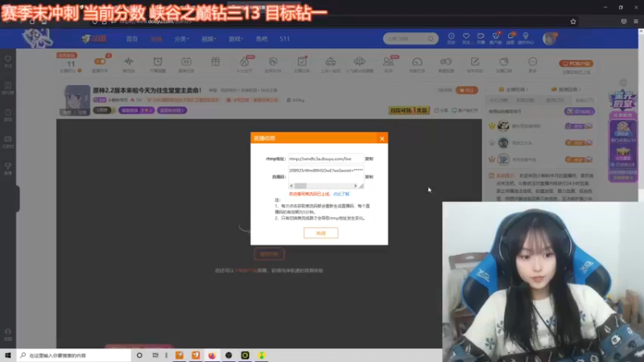This screenshot has width=644, height=362.
Task: Close the 直播信息 dialog with the X
Action: tap(382, 138)
